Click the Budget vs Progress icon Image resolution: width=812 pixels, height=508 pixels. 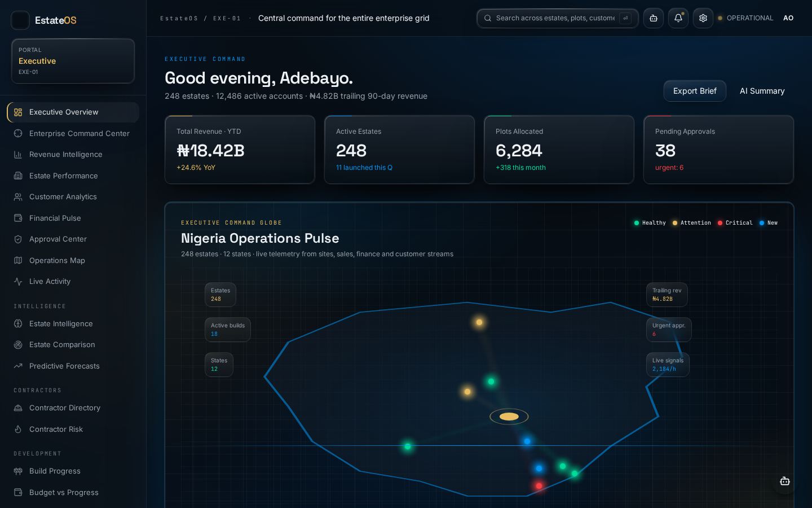click(x=18, y=492)
